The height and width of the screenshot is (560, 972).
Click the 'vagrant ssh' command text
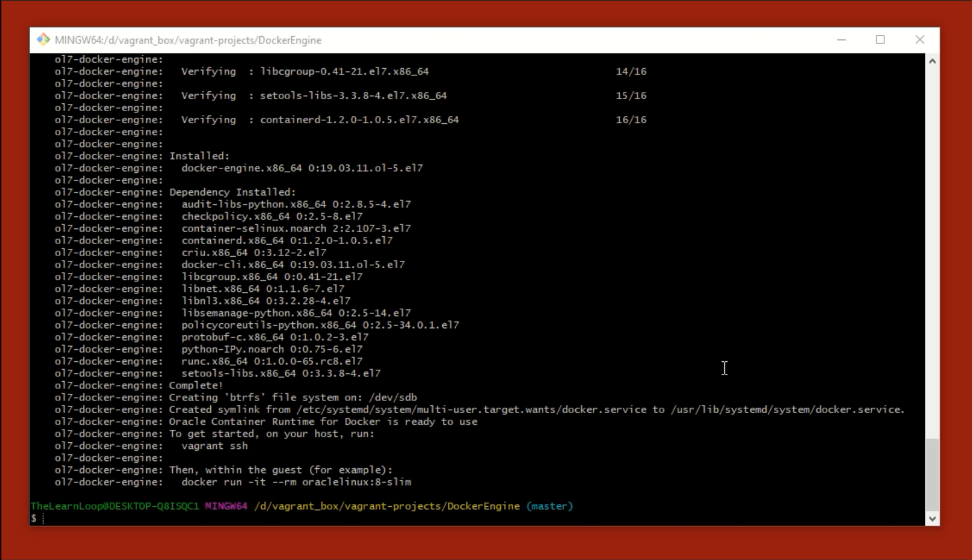(x=214, y=446)
